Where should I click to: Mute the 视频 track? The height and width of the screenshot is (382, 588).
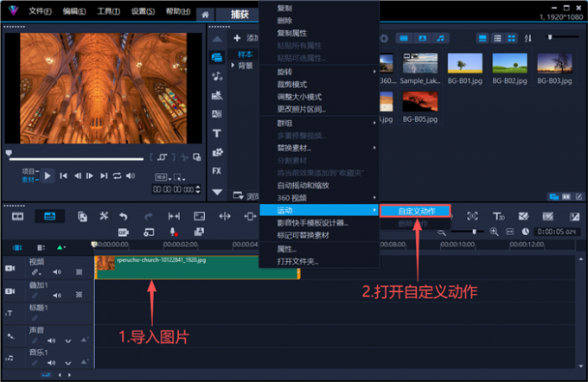tap(56, 271)
